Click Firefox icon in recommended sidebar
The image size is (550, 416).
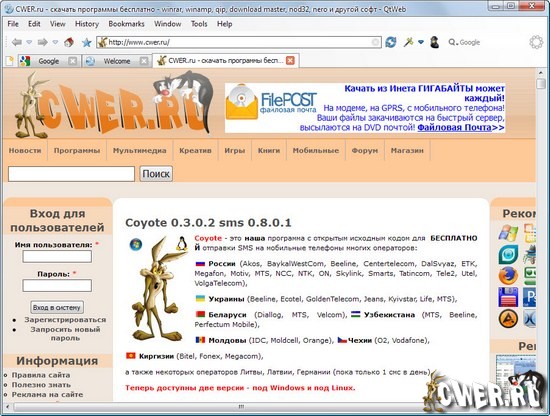point(508,276)
